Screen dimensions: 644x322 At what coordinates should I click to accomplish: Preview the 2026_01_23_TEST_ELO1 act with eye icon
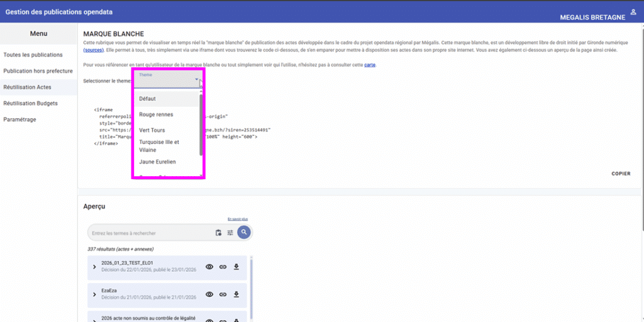pyautogui.click(x=209, y=267)
